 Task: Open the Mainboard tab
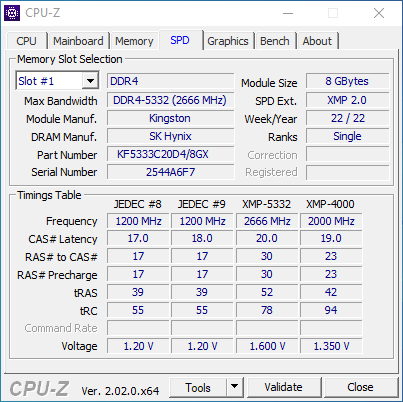pyautogui.click(x=78, y=41)
